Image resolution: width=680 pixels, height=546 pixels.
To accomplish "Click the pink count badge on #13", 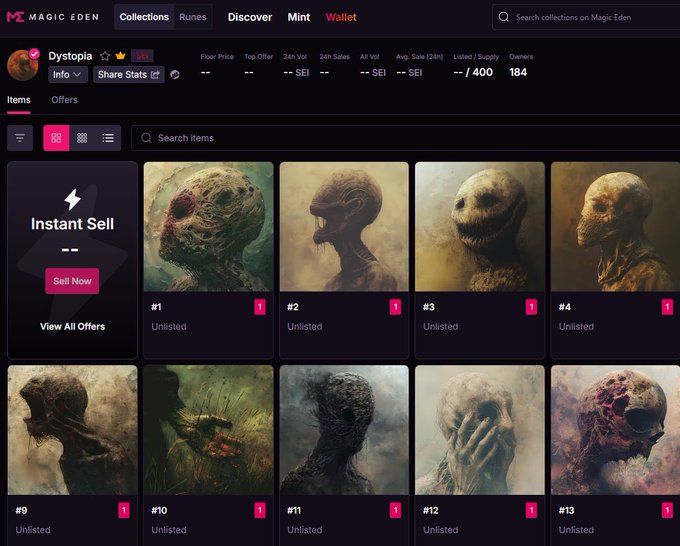I will tap(667, 510).
